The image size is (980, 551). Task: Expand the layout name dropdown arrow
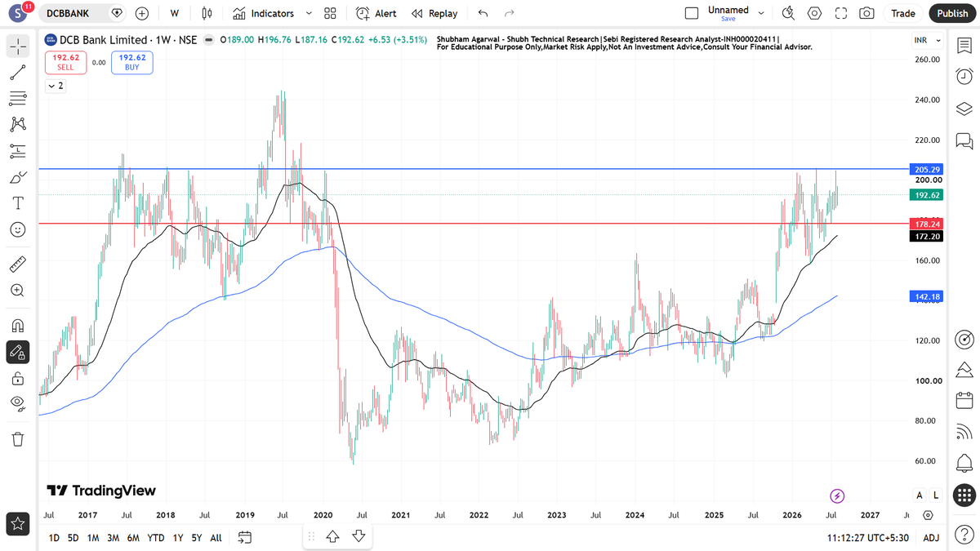pyautogui.click(x=761, y=13)
